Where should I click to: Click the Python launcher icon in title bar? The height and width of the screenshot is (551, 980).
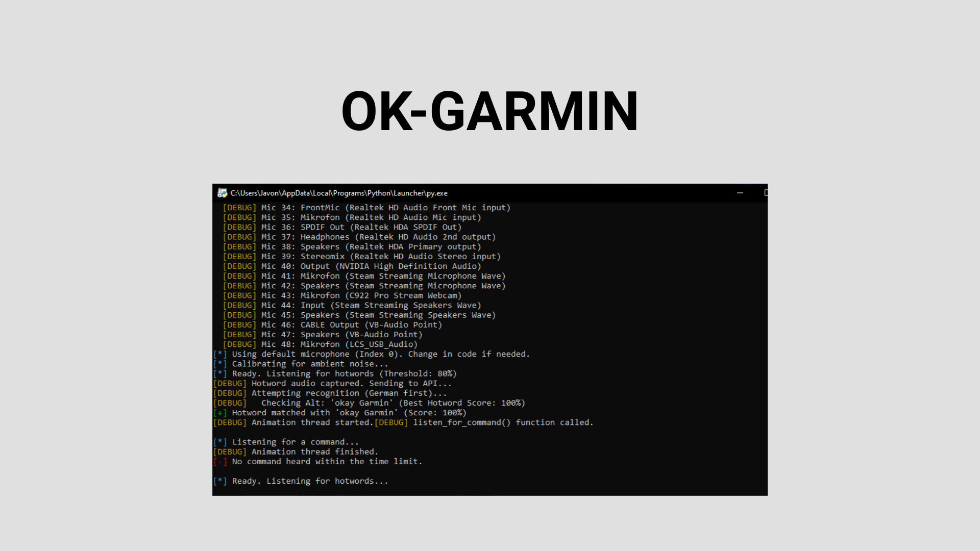pos(222,193)
